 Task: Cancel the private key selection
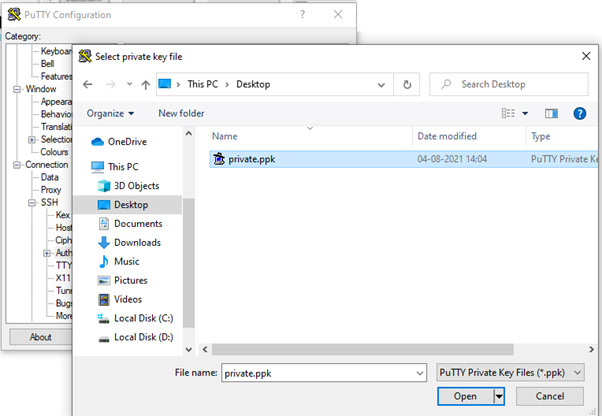(550, 396)
